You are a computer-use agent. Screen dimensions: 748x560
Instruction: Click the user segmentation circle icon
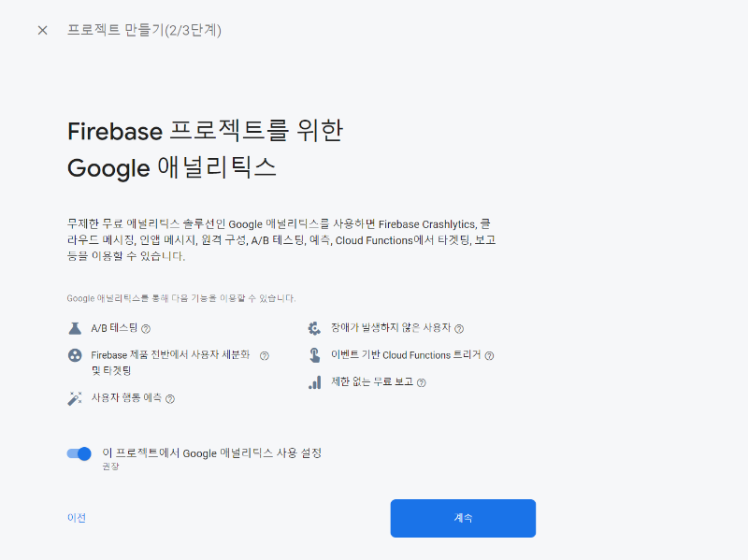75,355
